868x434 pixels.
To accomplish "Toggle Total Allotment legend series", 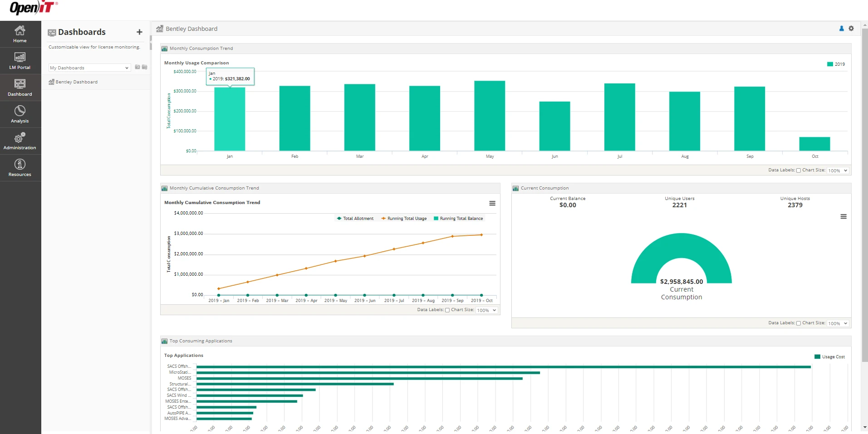I will (x=355, y=219).
